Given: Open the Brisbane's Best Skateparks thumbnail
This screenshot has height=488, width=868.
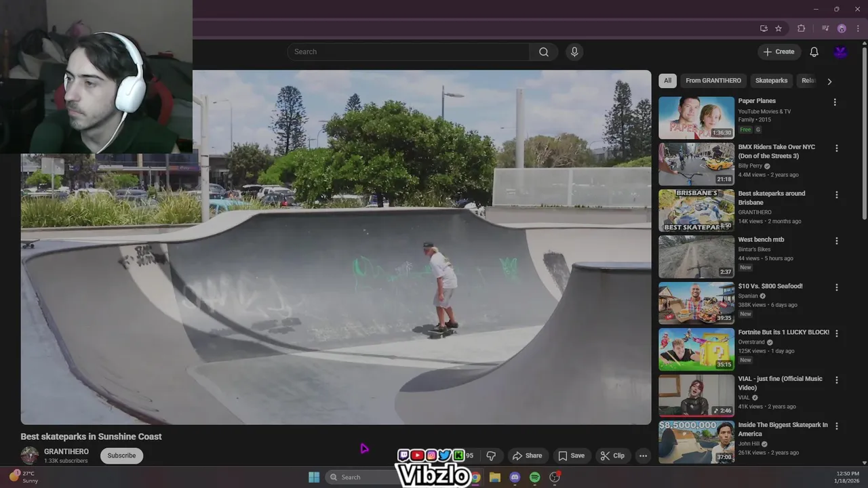Looking at the screenshot, I should (x=696, y=210).
